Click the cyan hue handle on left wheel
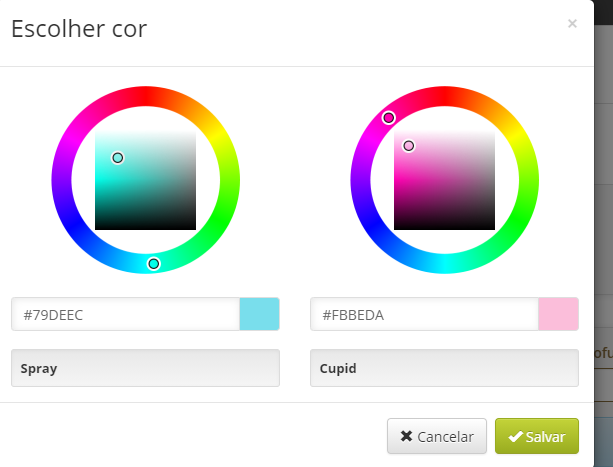613x467 pixels. tap(154, 264)
